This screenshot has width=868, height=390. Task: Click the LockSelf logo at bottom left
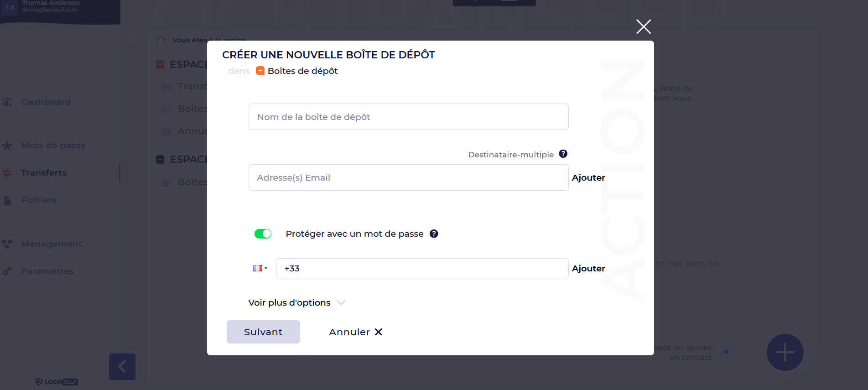[x=57, y=382]
